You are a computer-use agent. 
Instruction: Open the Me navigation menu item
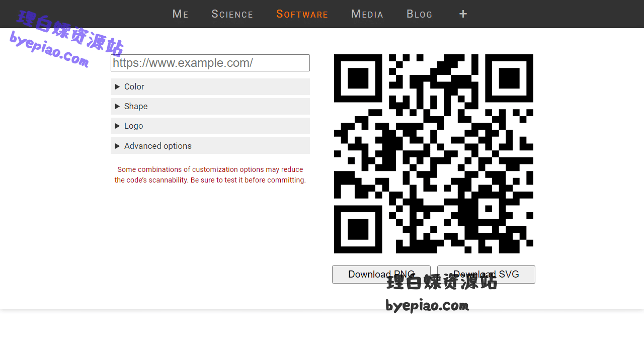(180, 14)
